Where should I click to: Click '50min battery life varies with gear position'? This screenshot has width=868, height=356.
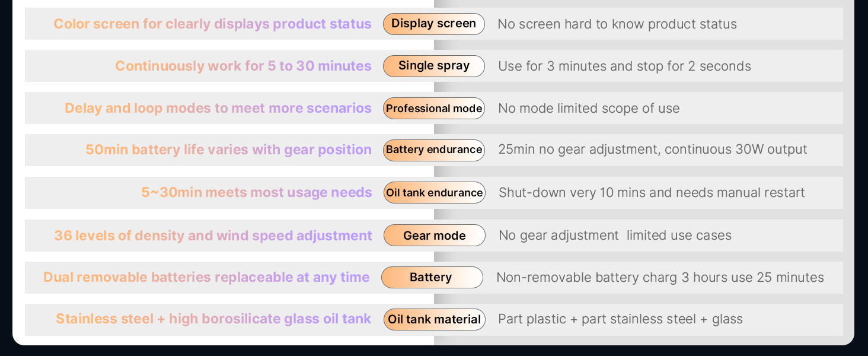coord(228,150)
